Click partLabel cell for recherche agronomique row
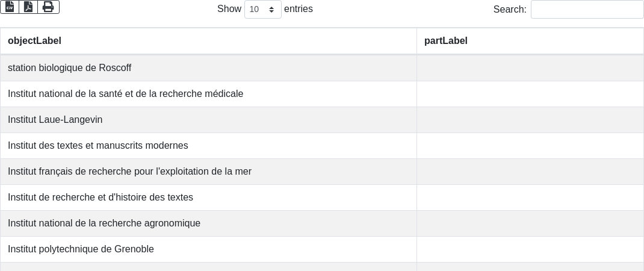This screenshot has width=644, height=271. click(x=530, y=223)
